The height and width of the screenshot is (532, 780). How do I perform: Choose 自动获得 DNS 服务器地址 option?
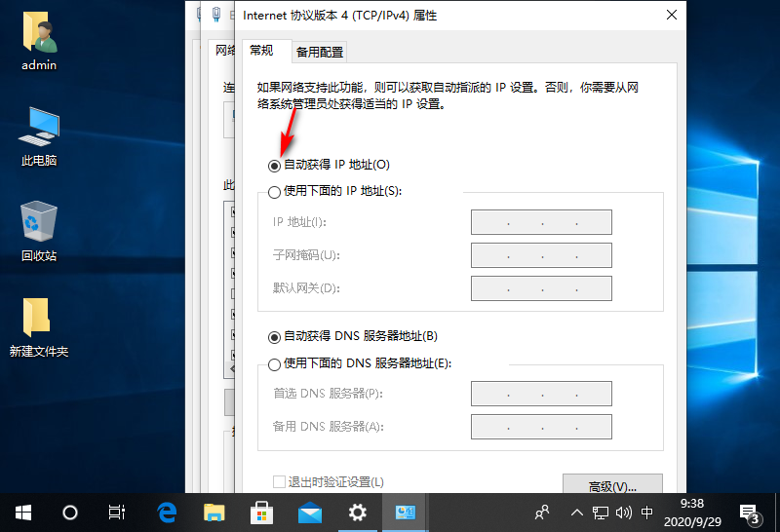pos(275,337)
